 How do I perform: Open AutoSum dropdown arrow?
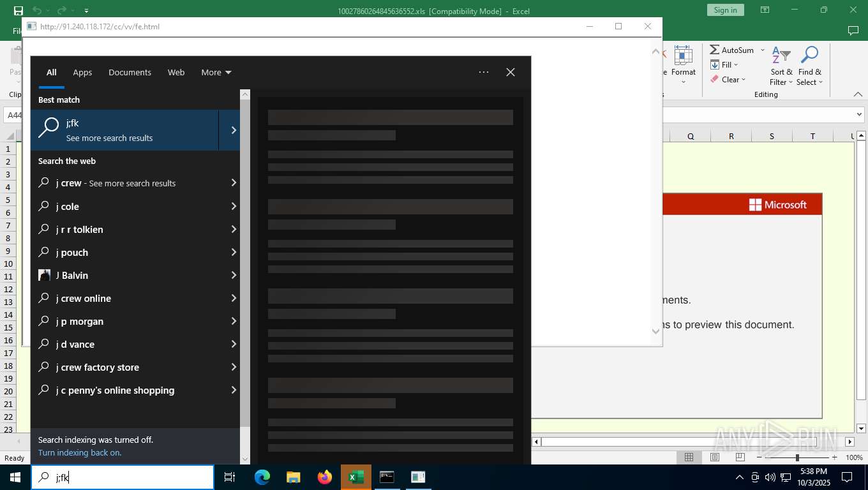[762, 50]
